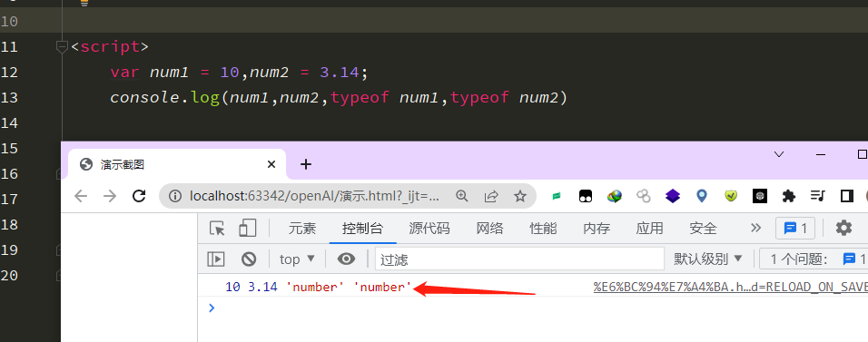Open the zoom magnifier icon in the address bar

(x=461, y=196)
